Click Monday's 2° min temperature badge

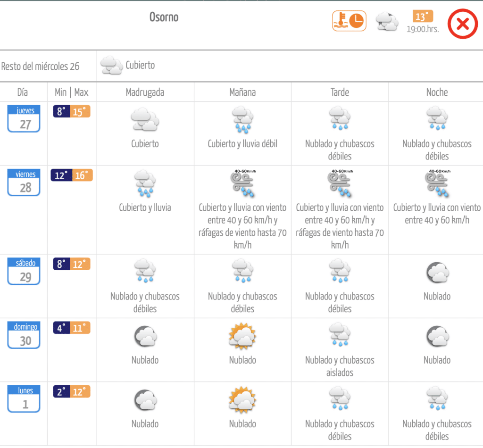click(x=61, y=392)
